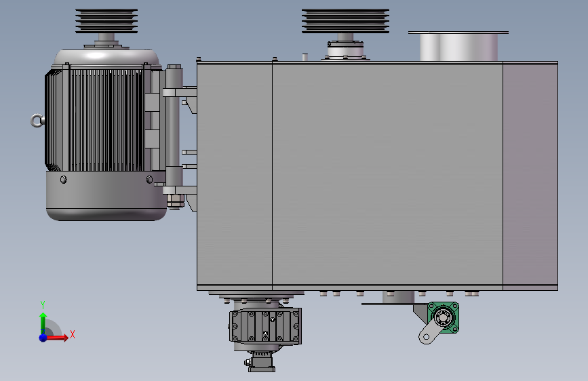Select the smooth fan cover of the motor
This screenshot has width=588, height=381.
coord(106,196)
